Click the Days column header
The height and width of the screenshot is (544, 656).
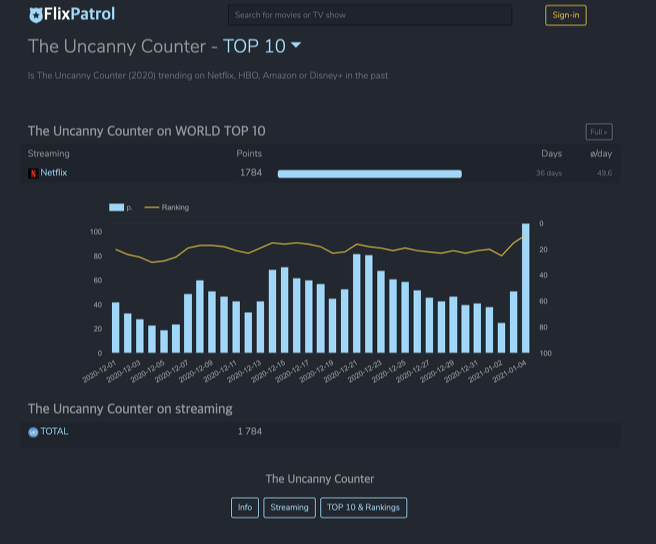coord(551,154)
